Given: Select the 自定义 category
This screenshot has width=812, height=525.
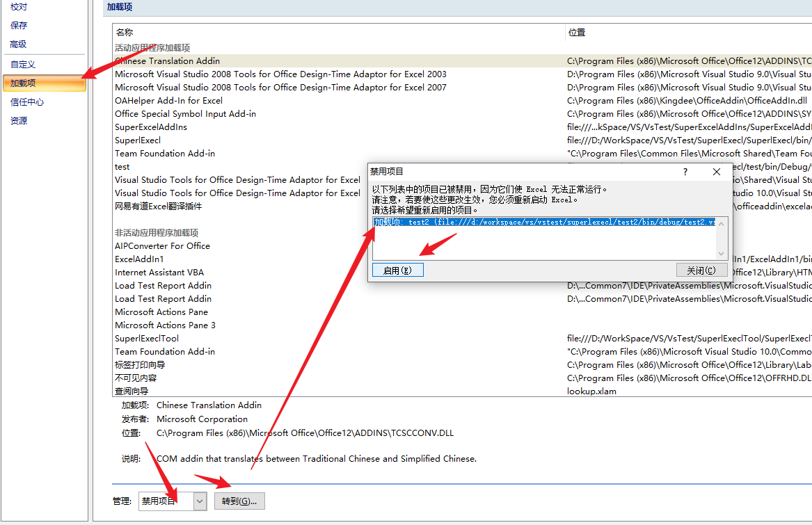Looking at the screenshot, I should pyautogui.click(x=23, y=64).
